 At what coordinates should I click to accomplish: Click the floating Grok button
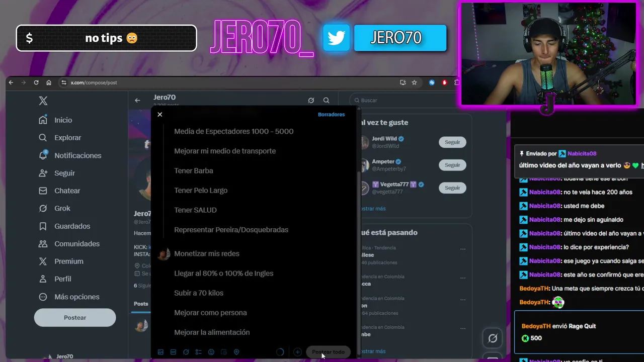coord(493,338)
